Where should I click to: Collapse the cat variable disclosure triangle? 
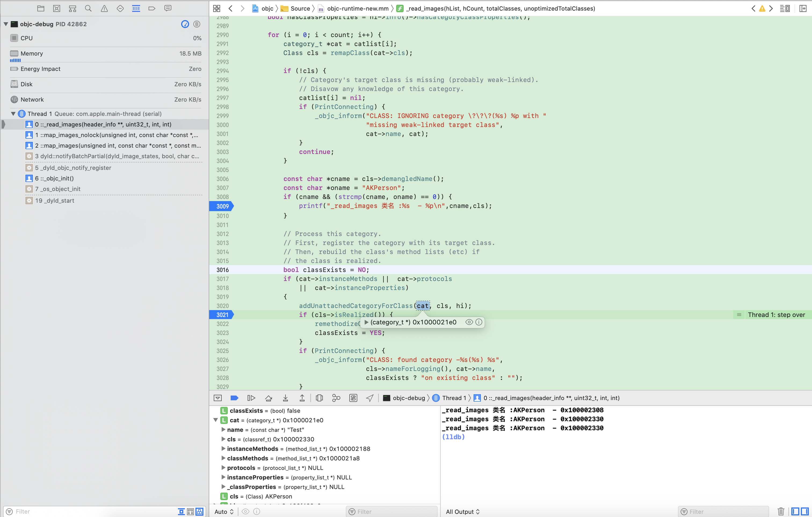215,420
